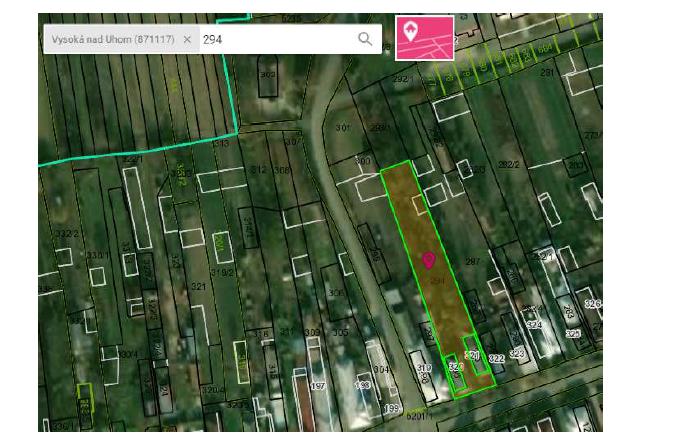Select parcel 305 on the map

pos(340,332)
